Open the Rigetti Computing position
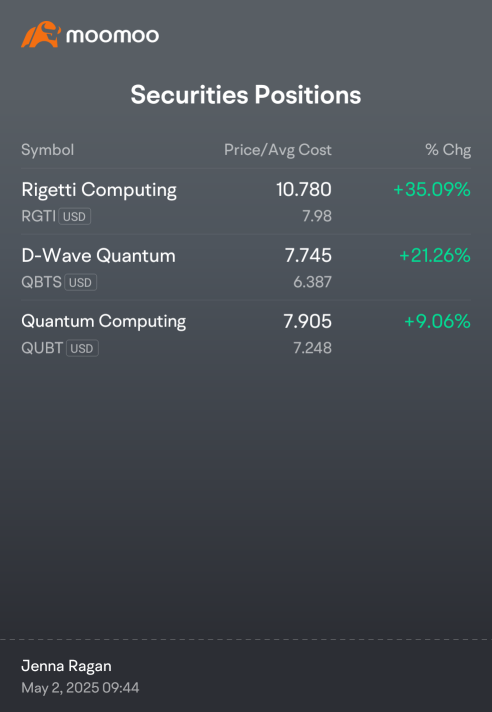 coord(246,202)
